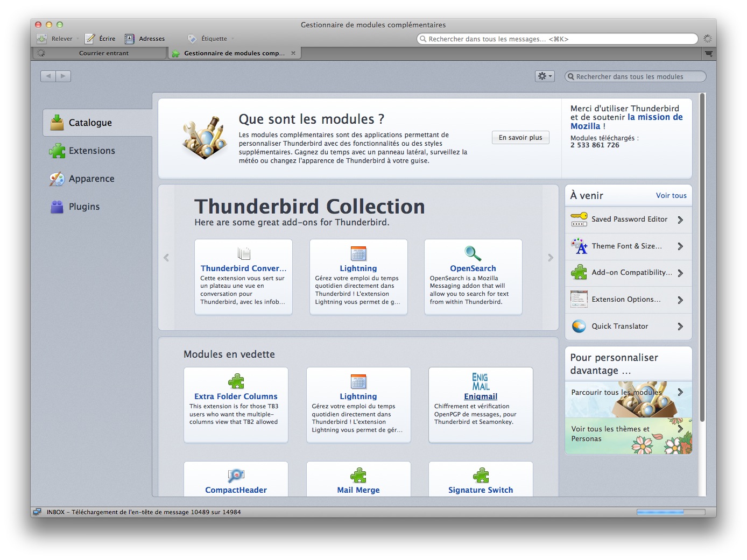Click the tools box icon beside Que sont les modules
This screenshot has width=747, height=560.
point(203,138)
